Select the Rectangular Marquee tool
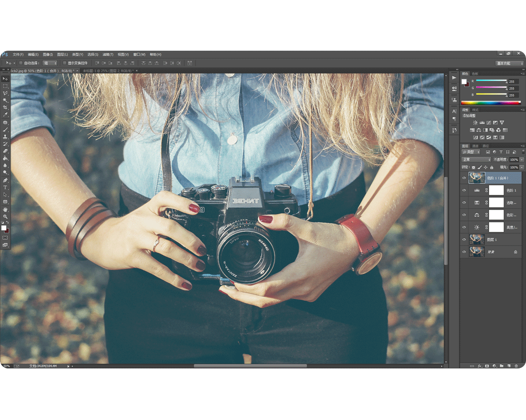The image size is (526, 420). coord(5,86)
